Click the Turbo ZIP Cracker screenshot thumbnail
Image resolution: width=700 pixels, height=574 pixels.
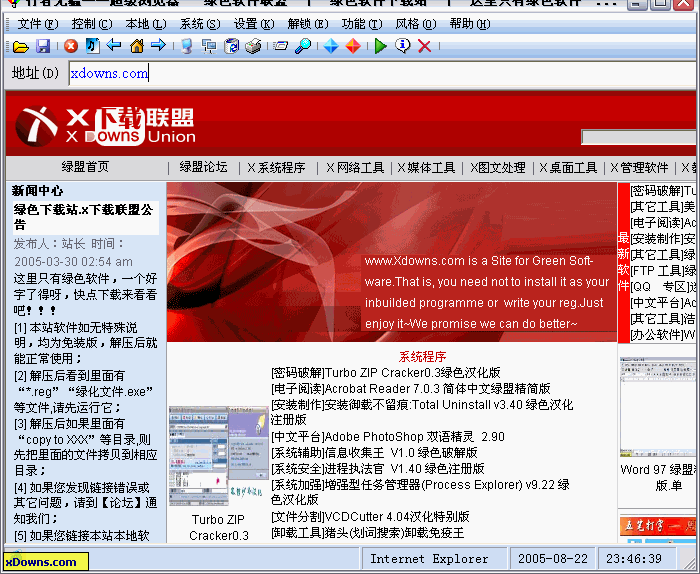pyautogui.click(x=217, y=456)
